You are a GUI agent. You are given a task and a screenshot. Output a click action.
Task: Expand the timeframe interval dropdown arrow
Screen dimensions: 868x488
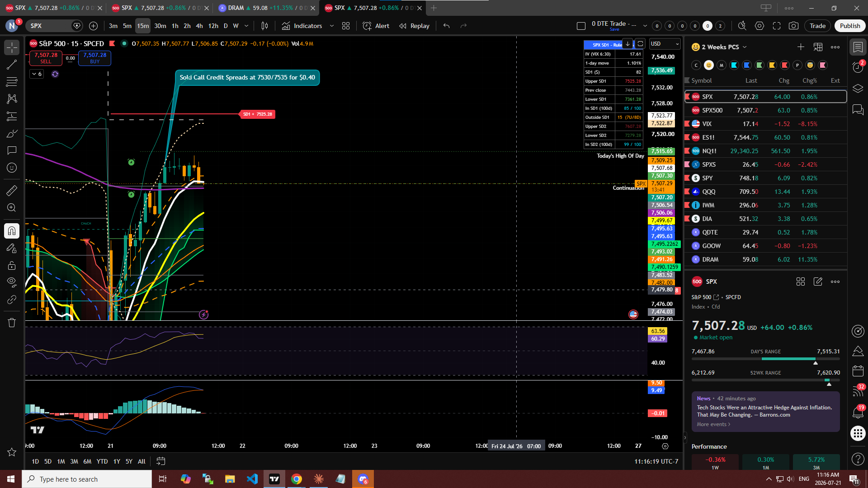[x=246, y=26]
